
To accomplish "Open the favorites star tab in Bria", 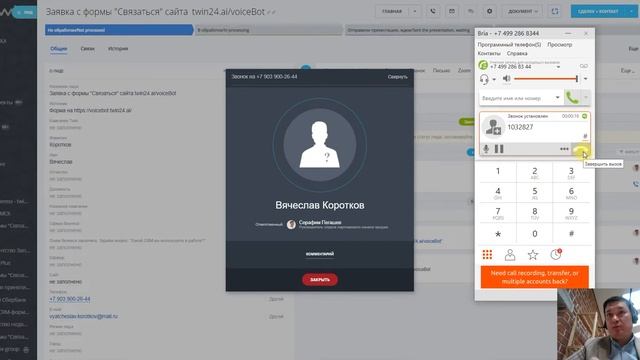I will click(x=533, y=255).
